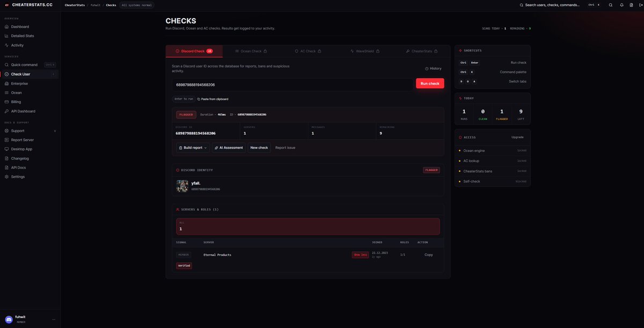
Task: Click the AC lookup access row
Action: (x=493, y=161)
